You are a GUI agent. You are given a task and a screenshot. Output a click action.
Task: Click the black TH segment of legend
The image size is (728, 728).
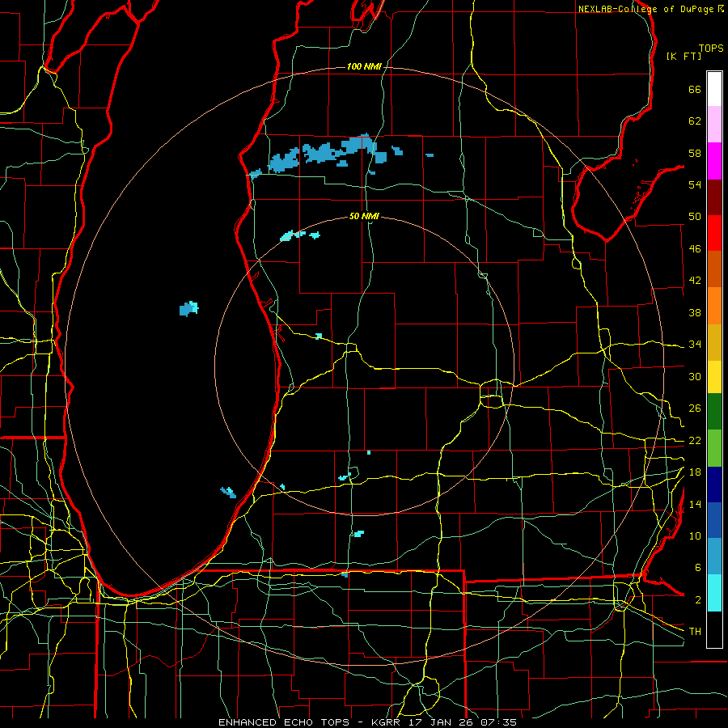tap(714, 629)
